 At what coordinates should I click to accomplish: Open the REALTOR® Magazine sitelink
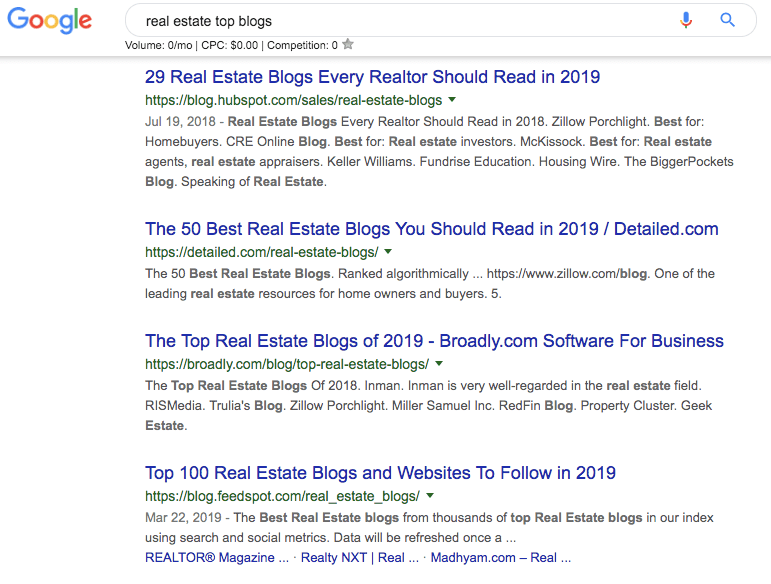coord(217,558)
